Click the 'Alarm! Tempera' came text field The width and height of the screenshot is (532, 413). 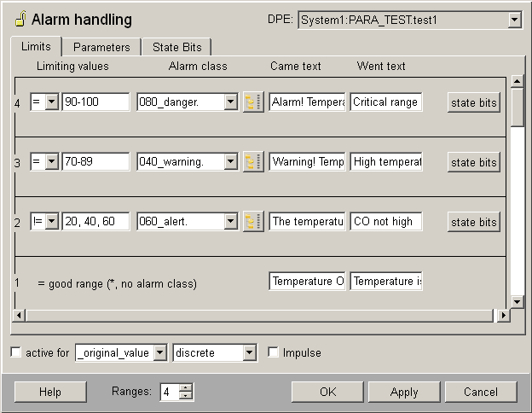(308, 102)
